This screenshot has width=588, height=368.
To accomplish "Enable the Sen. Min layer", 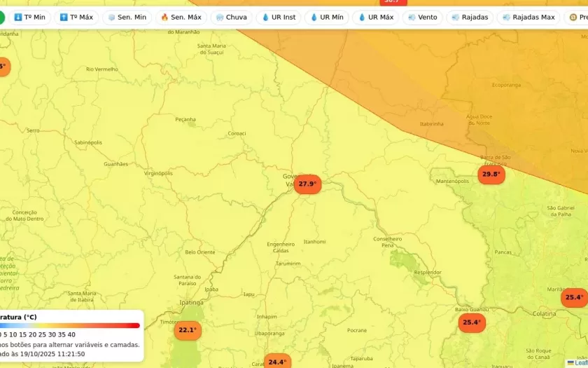I will [x=127, y=17].
